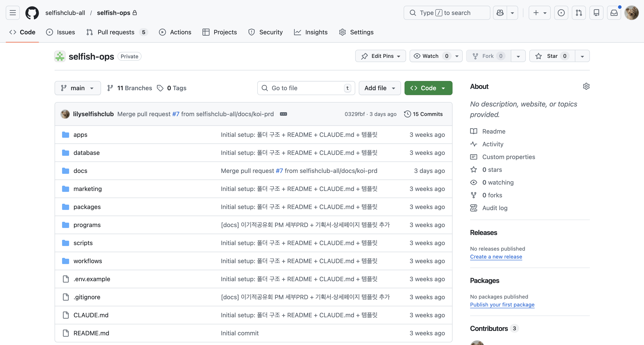The width and height of the screenshot is (644, 345).
Task: Open the notifications inbox icon
Action: click(614, 13)
